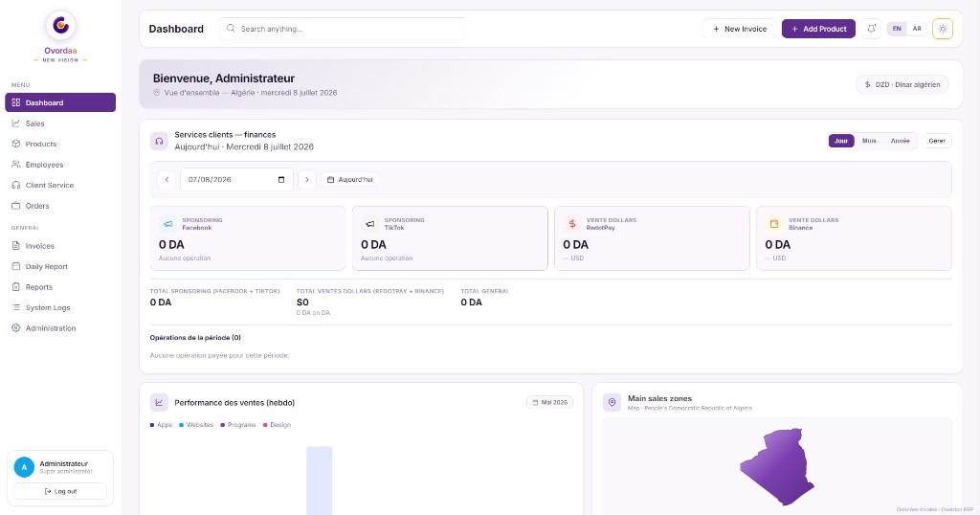Viewport: 980px width, 515px height.
Task: Click the Administrateur avatar icon
Action: tap(24, 467)
